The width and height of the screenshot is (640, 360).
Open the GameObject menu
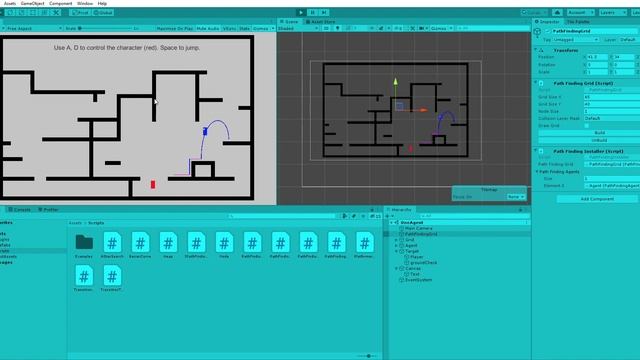(32, 3)
